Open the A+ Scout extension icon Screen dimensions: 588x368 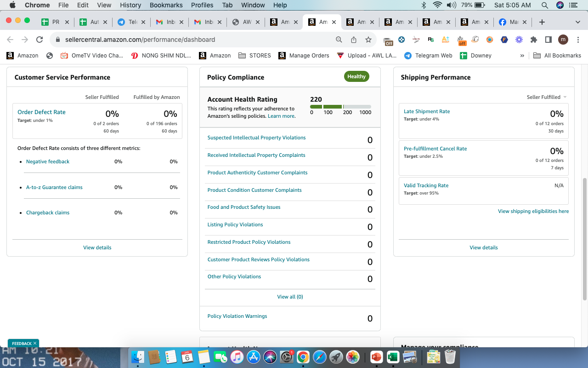(446, 40)
